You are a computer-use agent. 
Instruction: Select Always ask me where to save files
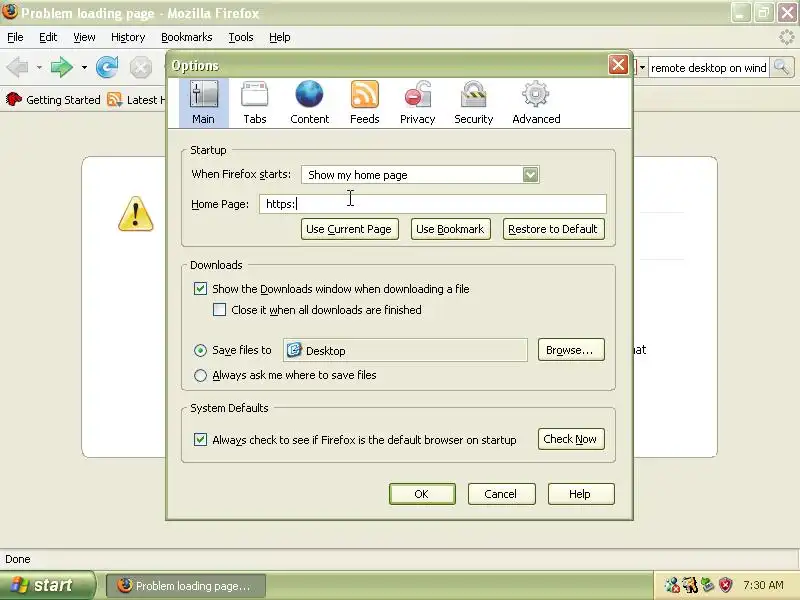200,375
